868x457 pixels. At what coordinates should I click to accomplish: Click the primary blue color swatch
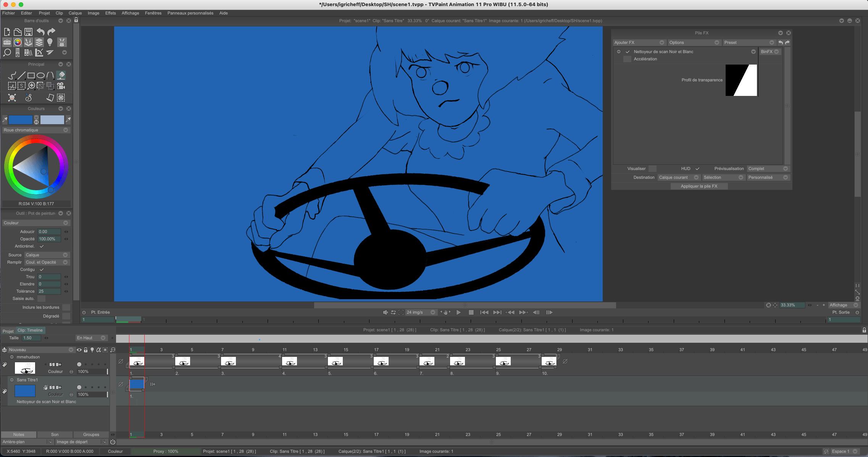(x=21, y=120)
